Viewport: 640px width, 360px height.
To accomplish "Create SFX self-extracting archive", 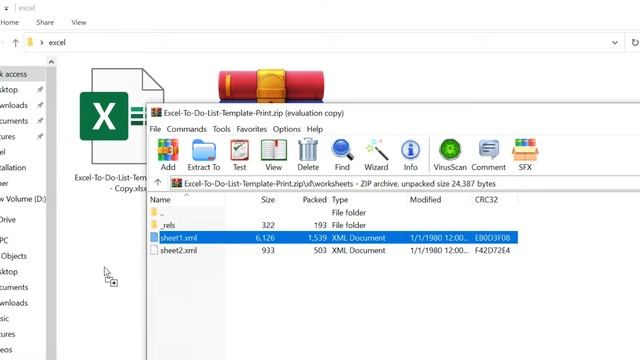I will pyautogui.click(x=525, y=155).
